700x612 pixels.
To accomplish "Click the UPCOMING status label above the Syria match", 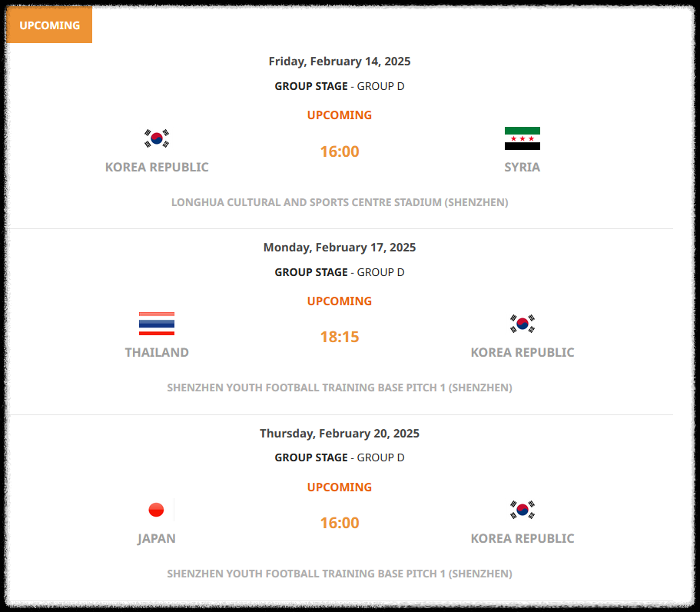I will pos(340,115).
